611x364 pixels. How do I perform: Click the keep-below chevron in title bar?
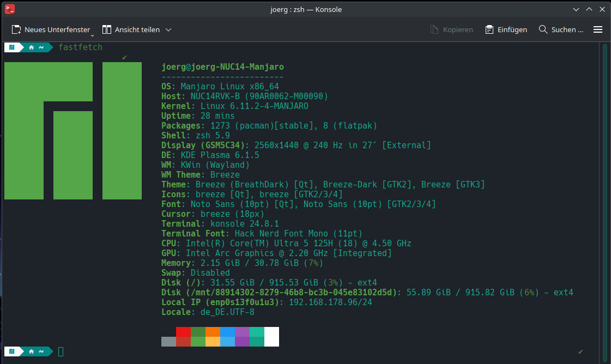[576, 9]
